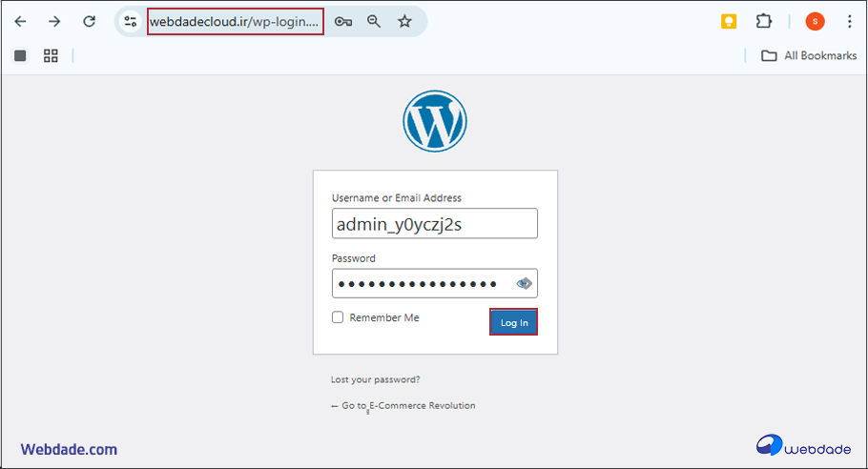Click the browser back arrow
Screen dimensions: 868x469
pos(20,21)
